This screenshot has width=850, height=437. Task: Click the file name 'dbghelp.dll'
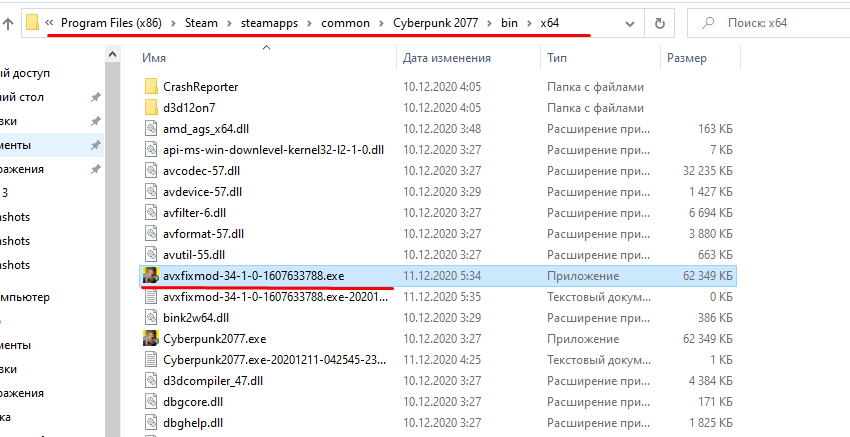click(193, 423)
